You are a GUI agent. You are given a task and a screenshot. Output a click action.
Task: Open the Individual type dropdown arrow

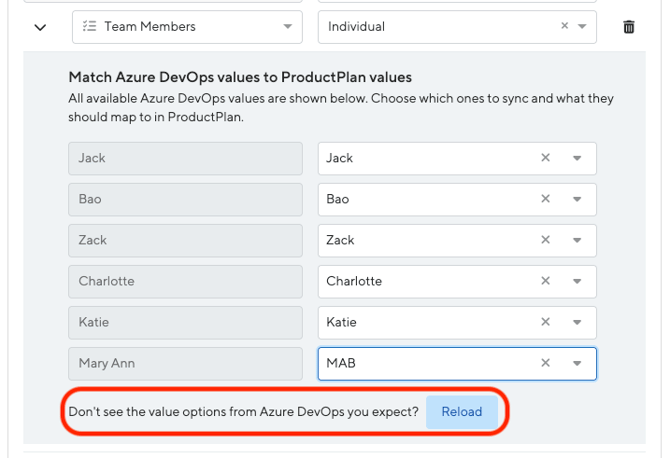(x=582, y=27)
